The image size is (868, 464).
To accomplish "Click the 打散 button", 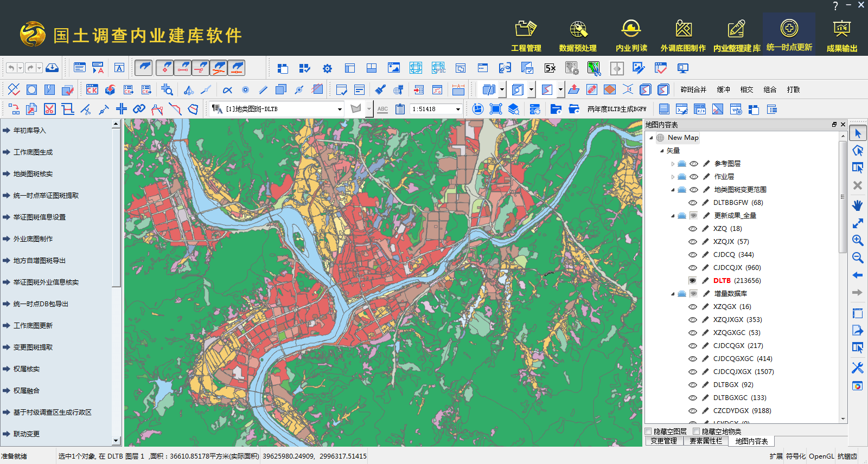I will pos(793,89).
